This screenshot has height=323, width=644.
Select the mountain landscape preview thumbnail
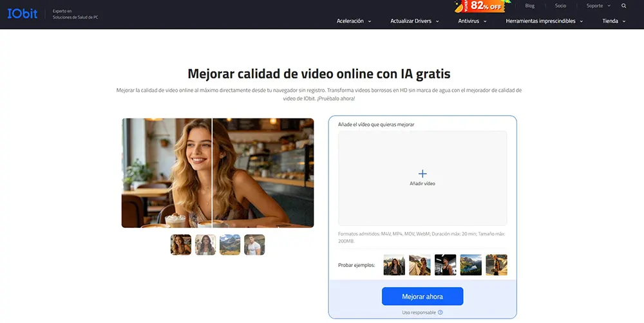click(230, 245)
